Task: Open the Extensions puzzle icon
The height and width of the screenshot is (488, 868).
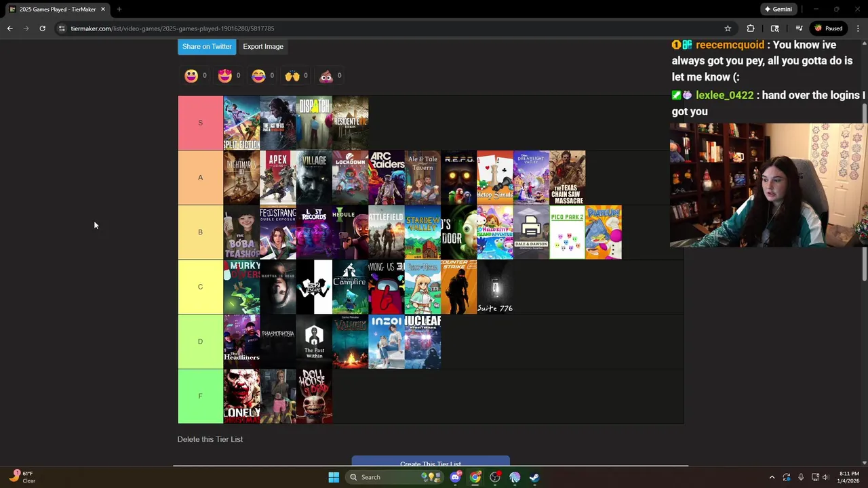Action: click(x=750, y=28)
